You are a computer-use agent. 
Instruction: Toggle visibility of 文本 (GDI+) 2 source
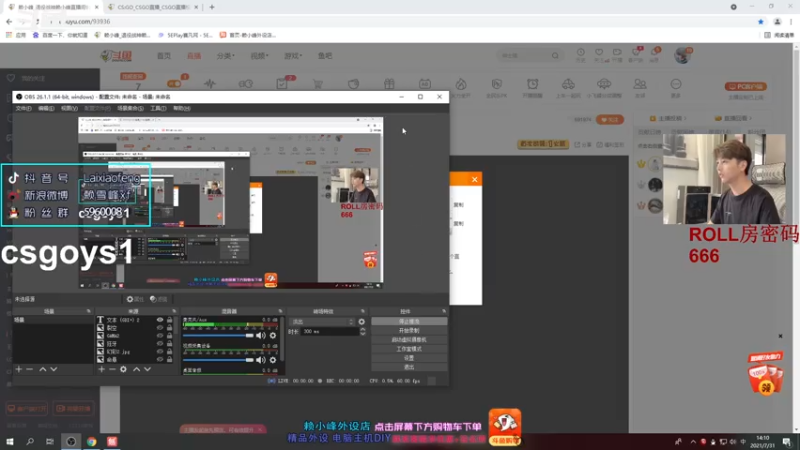pyautogui.click(x=160, y=320)
